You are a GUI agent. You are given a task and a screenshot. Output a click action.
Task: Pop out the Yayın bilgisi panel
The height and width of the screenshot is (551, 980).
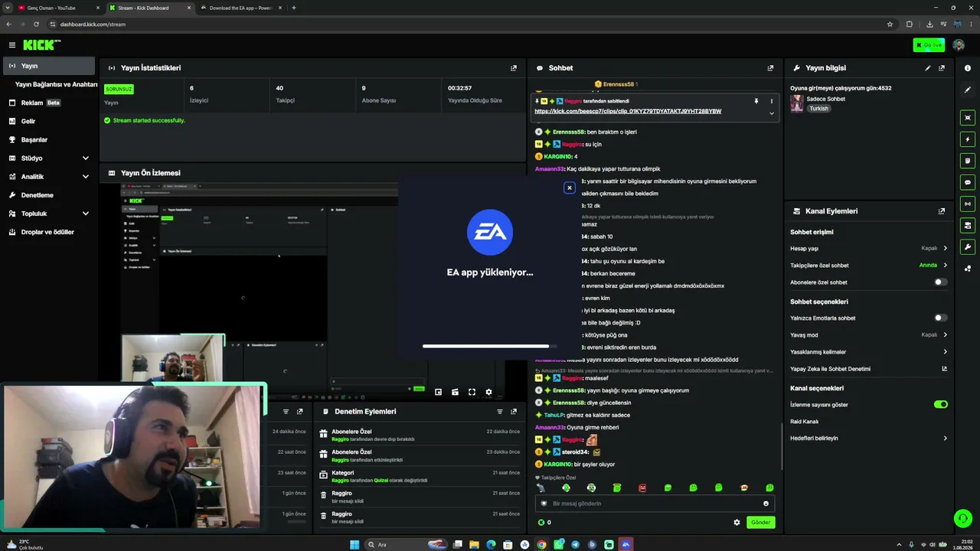pyautogui.click(x=942, y=68)
